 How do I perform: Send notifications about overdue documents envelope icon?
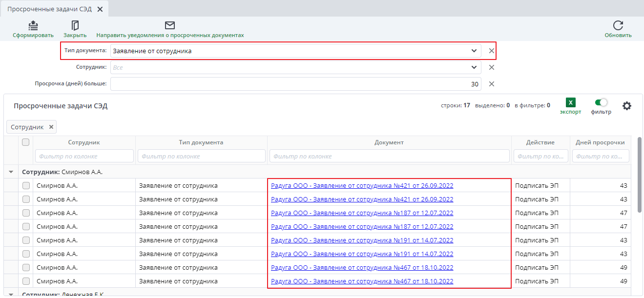[x=169, y=25]
